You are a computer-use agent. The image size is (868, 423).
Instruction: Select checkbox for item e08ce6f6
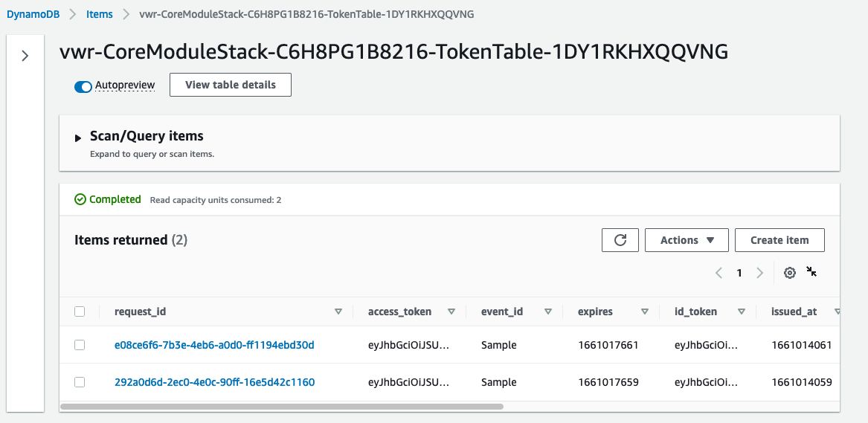point(80,345)
